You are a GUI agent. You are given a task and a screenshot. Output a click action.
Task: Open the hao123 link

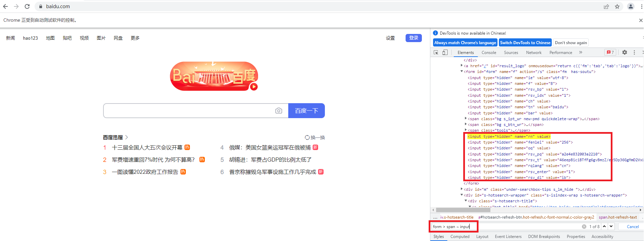point(31,38)
